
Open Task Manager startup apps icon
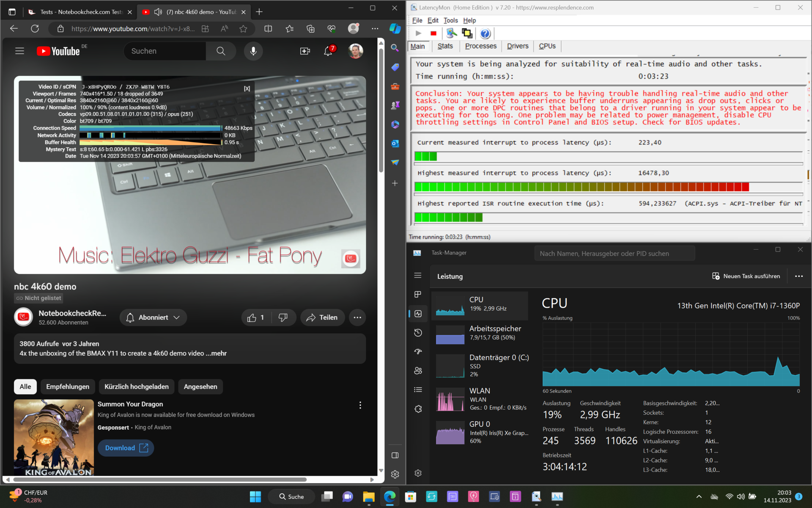click(418, 352)
